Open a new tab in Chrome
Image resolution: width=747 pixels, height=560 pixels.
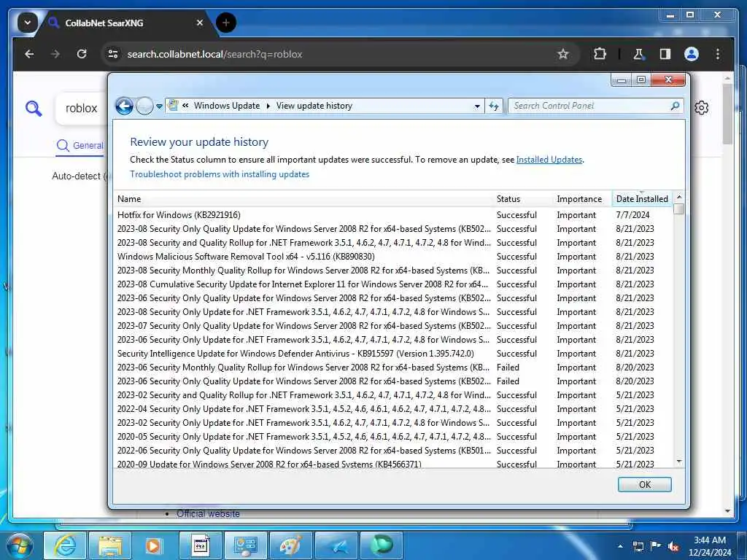pos(226,23)
